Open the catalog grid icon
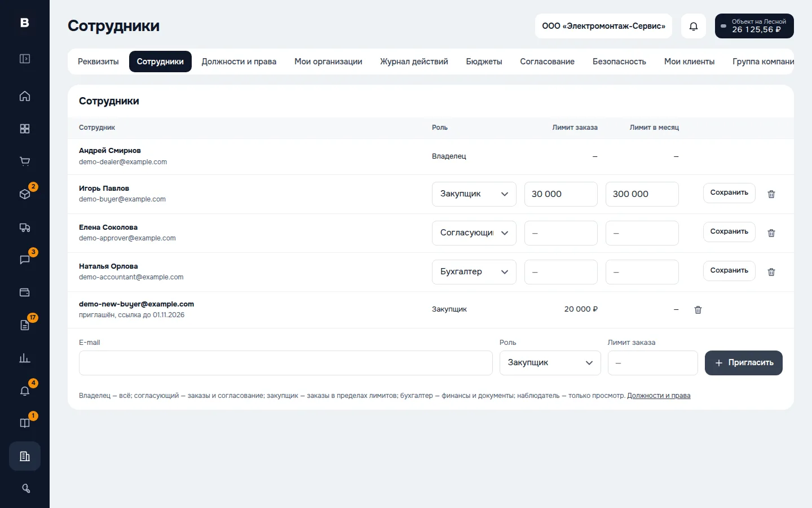The height and width of the screenshot is (508, 812). (25, 129)
